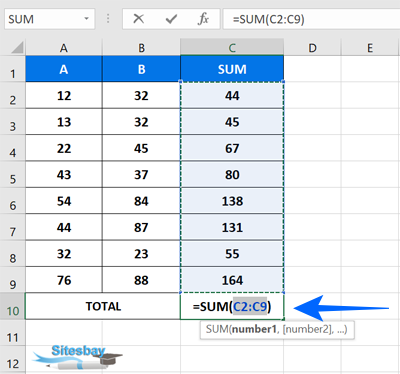The height and width of the screenshot is (374, 400).
Task: Click cell A3 containing 13
Action: click(x=64, y=122)
